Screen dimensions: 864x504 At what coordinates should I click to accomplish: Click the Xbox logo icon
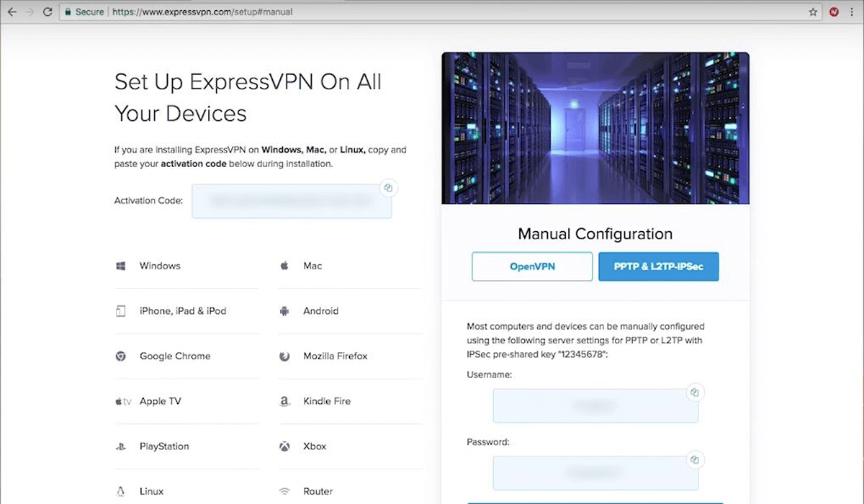coord(284,446)
